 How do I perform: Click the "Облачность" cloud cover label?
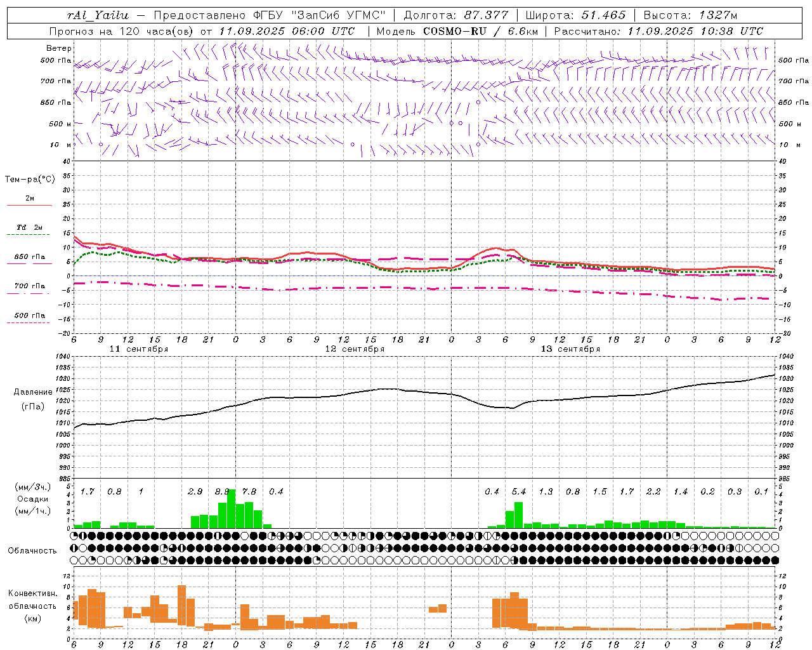point(32,551)
